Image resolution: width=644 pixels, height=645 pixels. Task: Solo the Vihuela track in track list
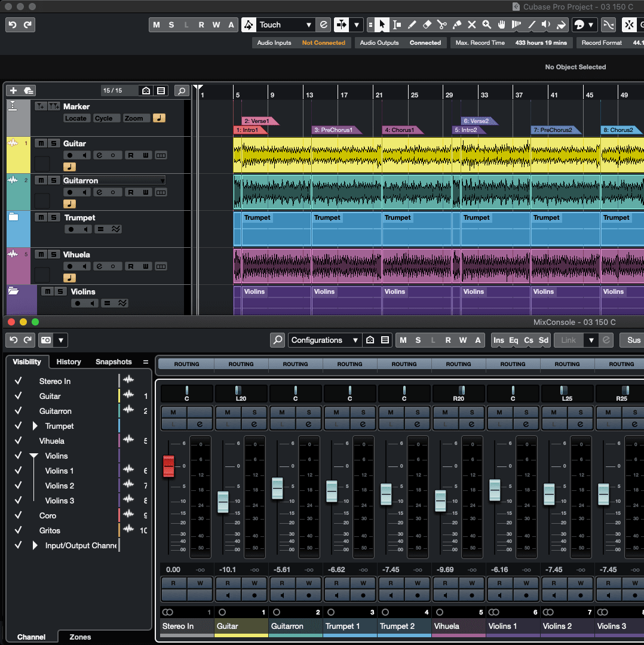(x=54, y=254)
